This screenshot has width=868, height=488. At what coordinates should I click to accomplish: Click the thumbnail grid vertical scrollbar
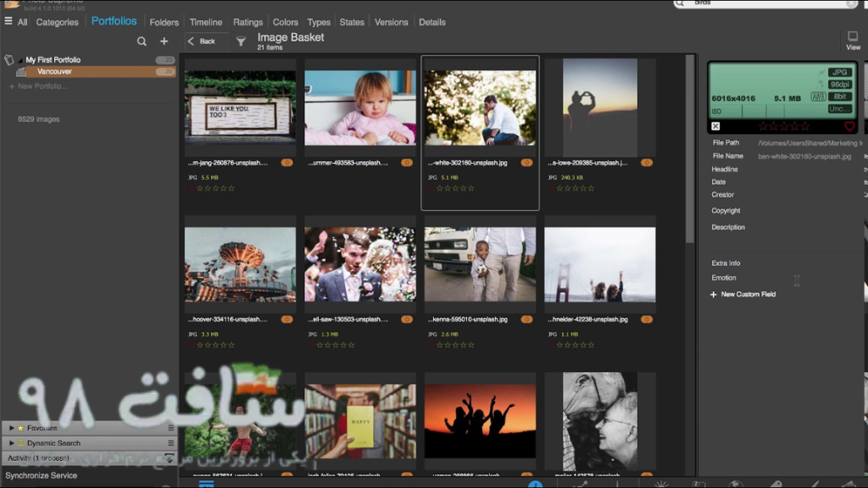[x=690, y=149]
